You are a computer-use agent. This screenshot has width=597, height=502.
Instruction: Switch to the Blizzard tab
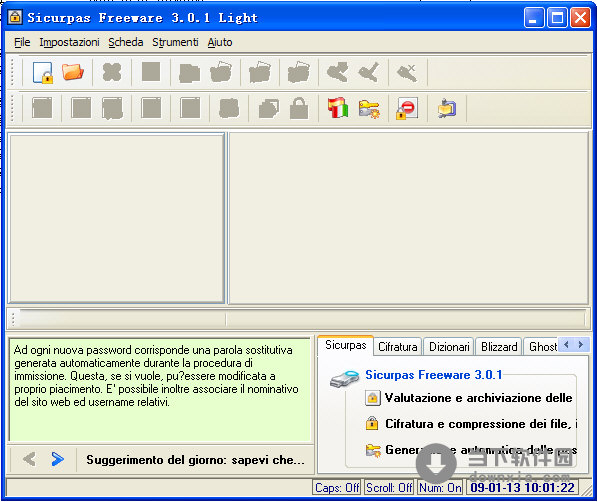click(x=499, y=347)
